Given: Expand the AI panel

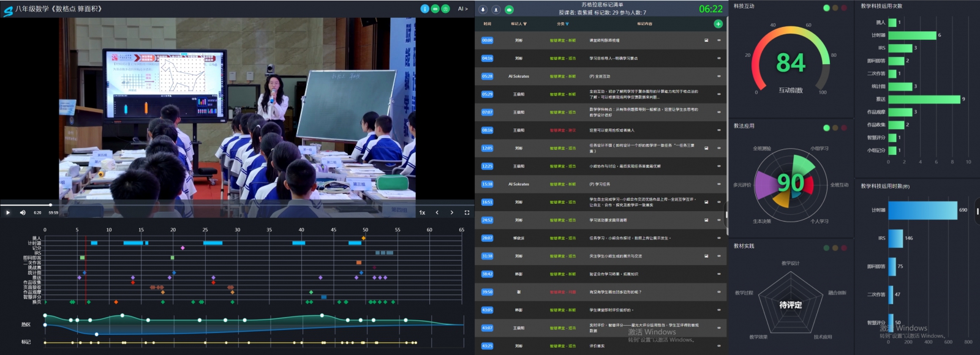Looking at the screenshot, I should pyautogui.click(x=462, y=9).
